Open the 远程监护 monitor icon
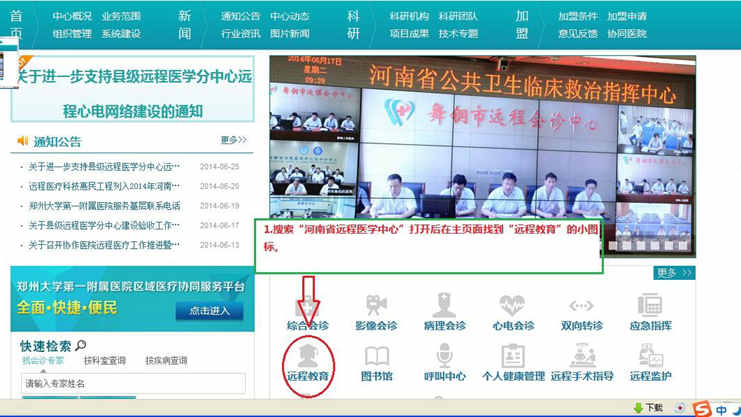741x417 pixels. [x=650, y=356]
